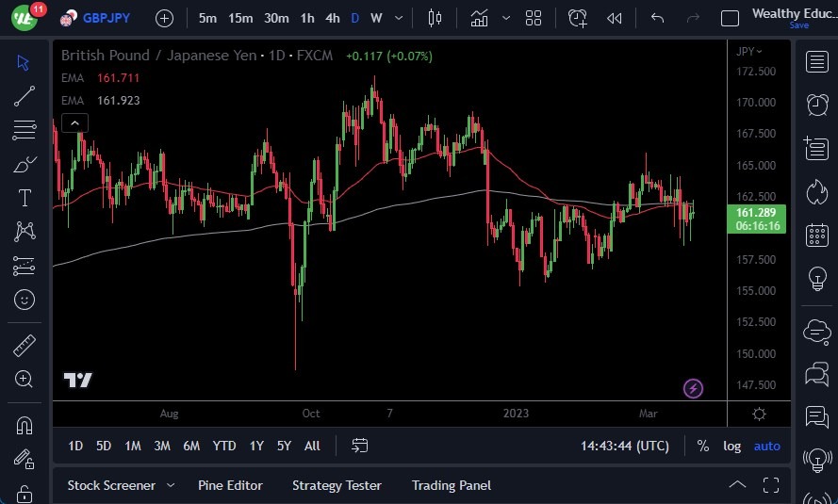The width and height of the screenshot is (838, 504).
Task: Select the trend line drawing tool
Action: 24,96
